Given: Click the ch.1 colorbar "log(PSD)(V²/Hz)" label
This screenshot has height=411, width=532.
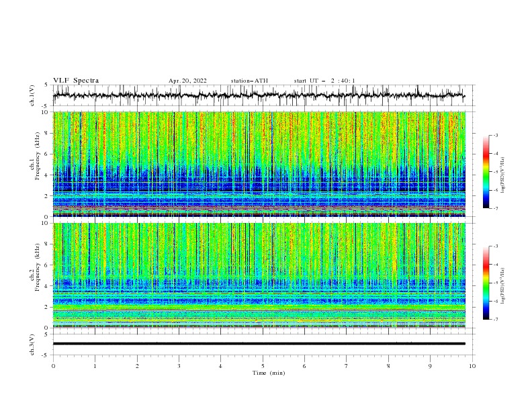Looking at the screenshot, I should (x=502, y=175).
